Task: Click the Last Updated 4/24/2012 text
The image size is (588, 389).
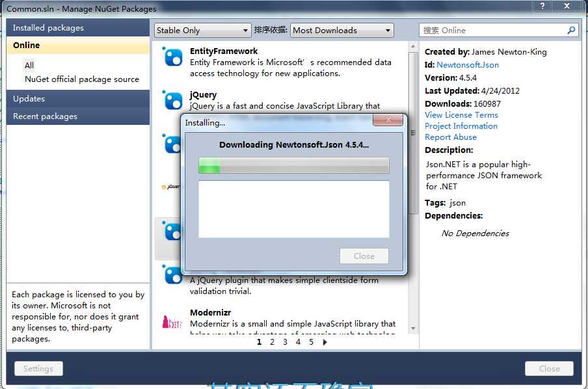Action: pos(472,91)
